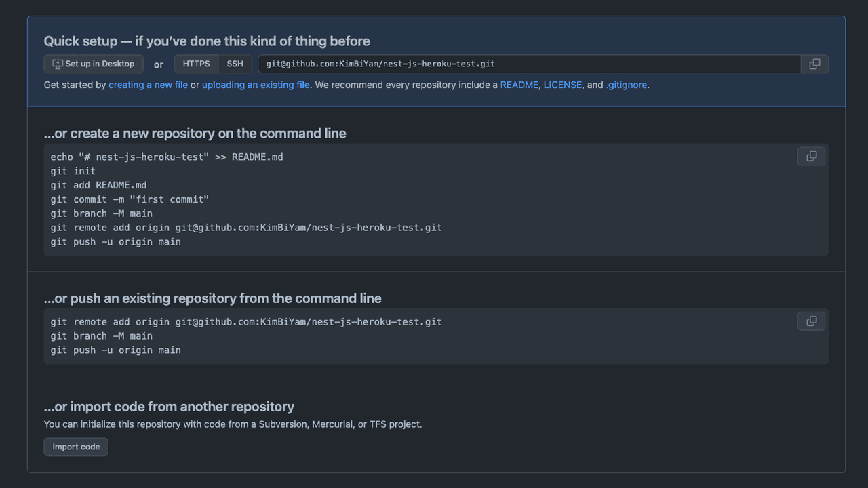Viewport: 868px width, 488px height.
Task: Switch clone URL to HTTPS
Action: point(196,64)
